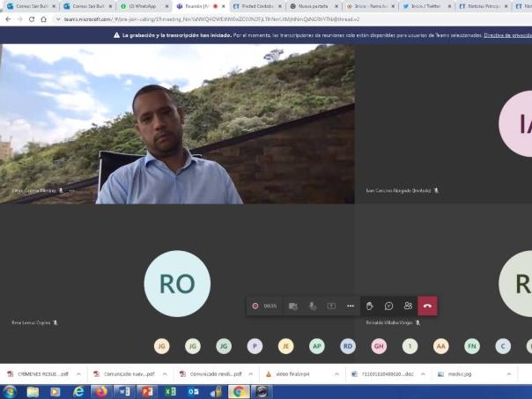Expand options for Comunicado nuev pdf download
532x399 pixels.
point(164,373)
